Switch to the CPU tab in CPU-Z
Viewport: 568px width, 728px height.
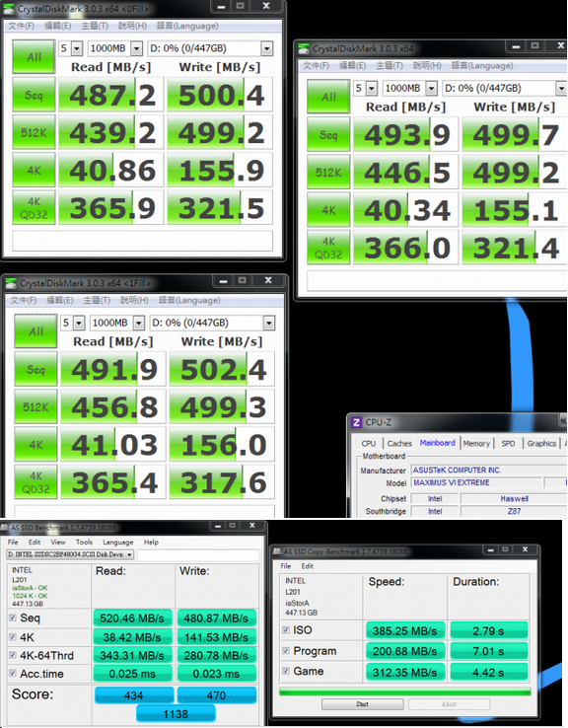[x=369, y=443]
